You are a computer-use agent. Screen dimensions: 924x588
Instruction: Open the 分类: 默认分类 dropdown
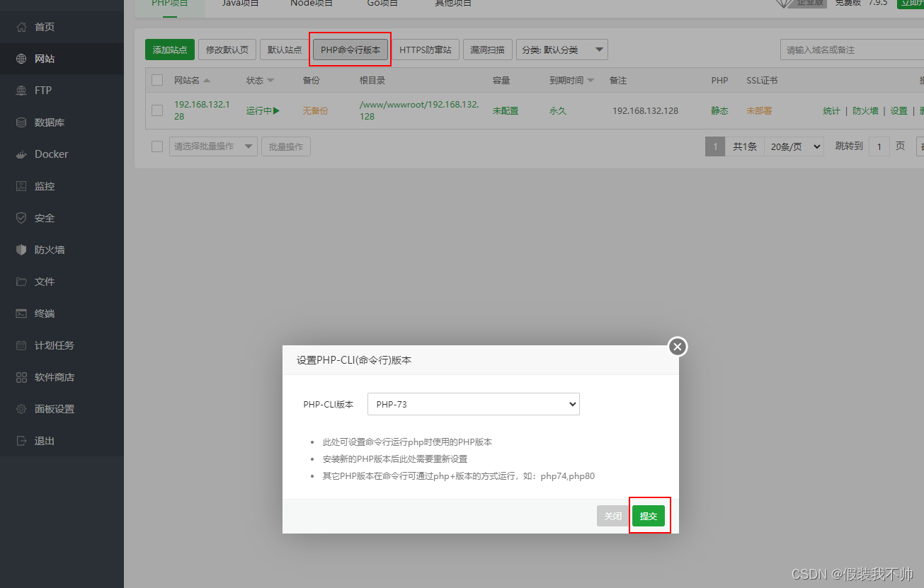pos(562,50)
